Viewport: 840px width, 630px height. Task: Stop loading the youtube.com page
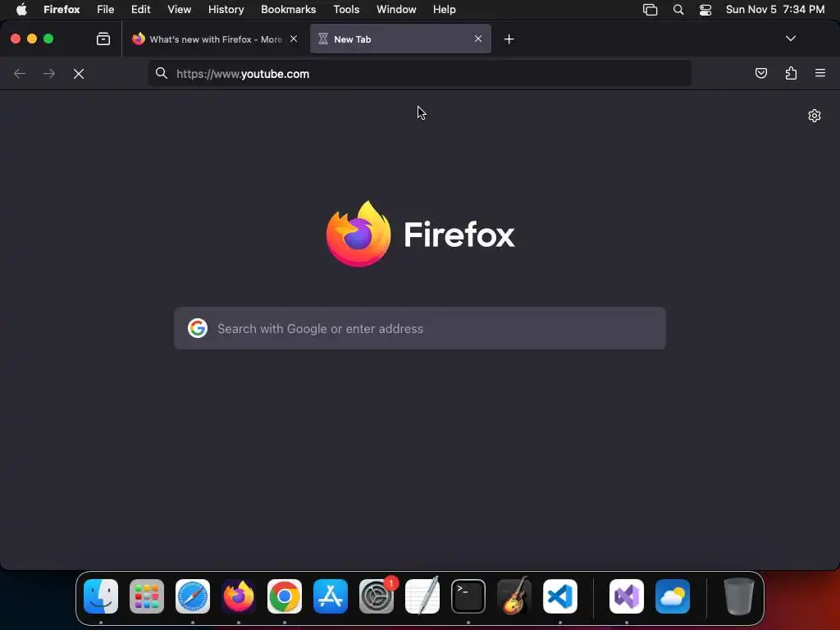pos(79,74)
